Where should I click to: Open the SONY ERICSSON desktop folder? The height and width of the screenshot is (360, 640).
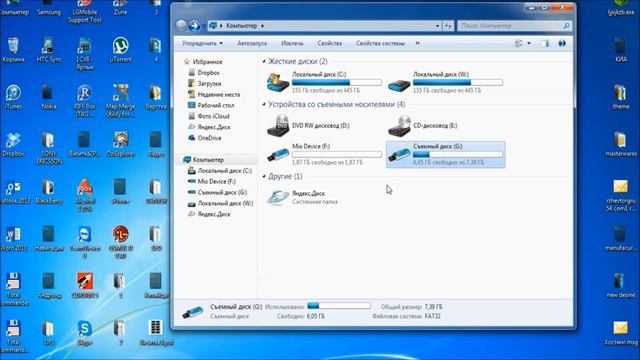coord(48,148)
